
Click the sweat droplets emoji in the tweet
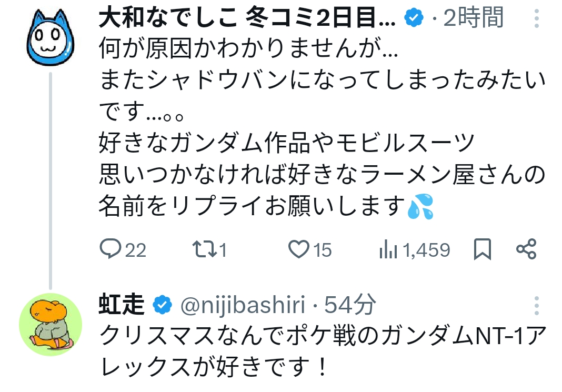420,206
